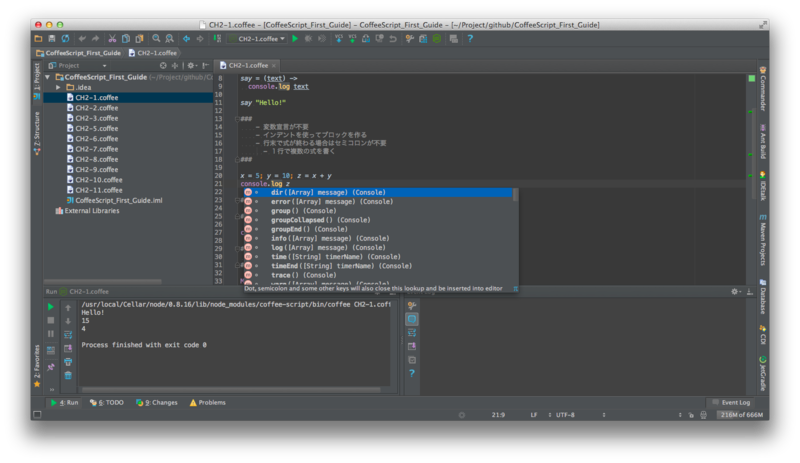The width and height of the screenshot is (800, 463).
Task: Open the Problems tool window tab
Action: (x=208, y=403)
